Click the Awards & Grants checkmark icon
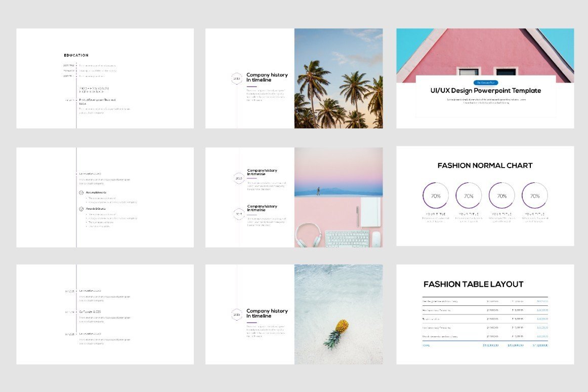The width and height of the screenshot is (588, 392). click(x=81, y=209)
